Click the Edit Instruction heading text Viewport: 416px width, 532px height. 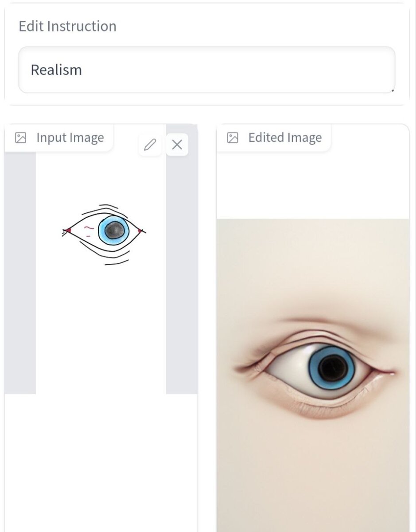[67, 26]
